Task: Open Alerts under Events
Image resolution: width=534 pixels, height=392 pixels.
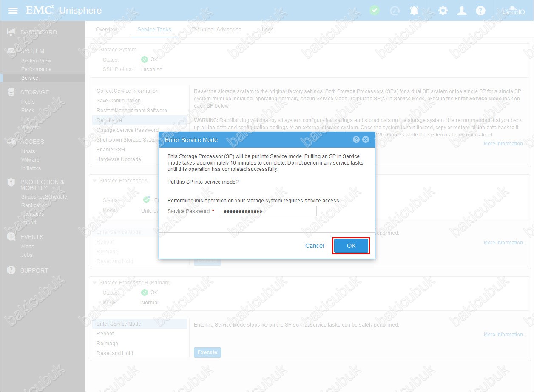Action: [x=28, y=247]
